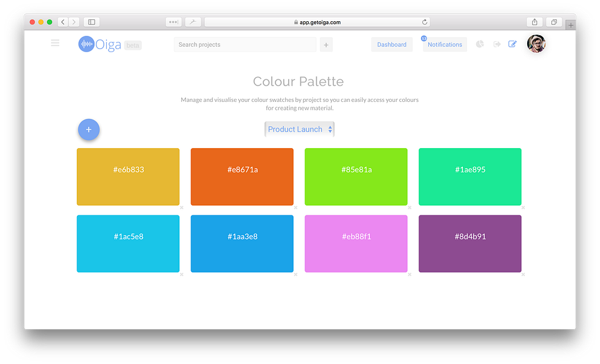This screenshot has width=600, height=364.
Task: Click the Safari toolbar button beside the three dots
Action: click(x=193, y=22)
